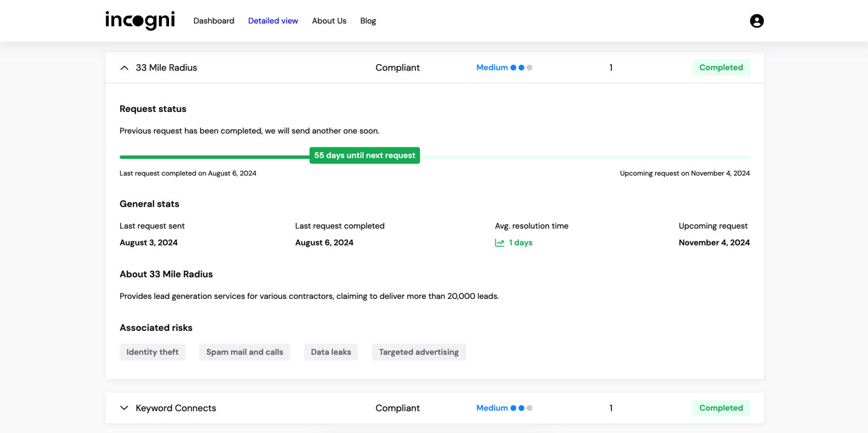Click the About 33 Mile Radius heading
The image size is (868, 433).
click(166, 274)
